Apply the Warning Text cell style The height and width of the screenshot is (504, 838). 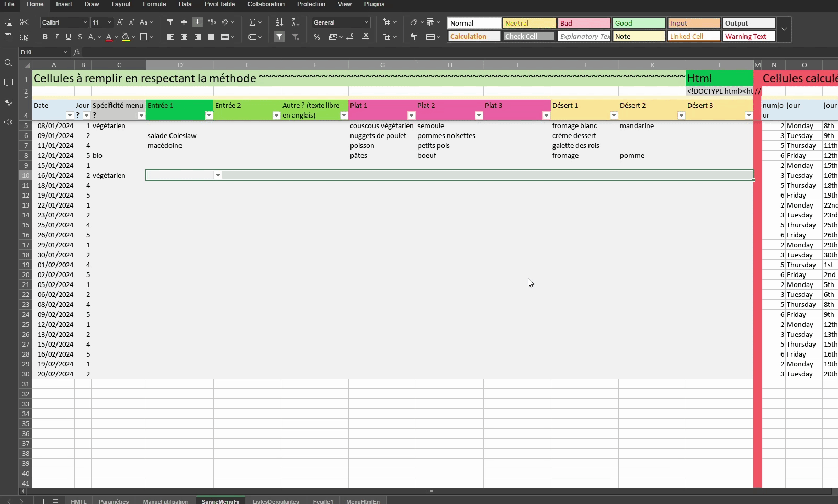coord(749,36)
